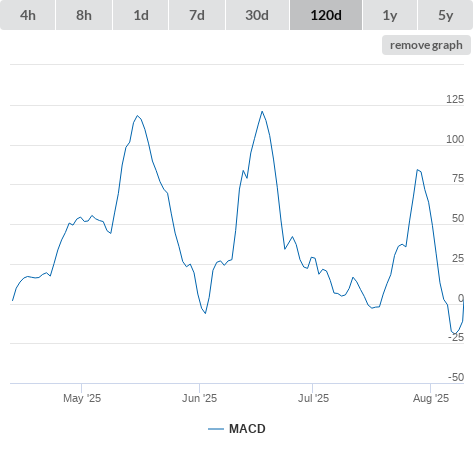Click the Aug '25 axis label
The width and height of the screenshot is (474, 455).
click(431, 398)
